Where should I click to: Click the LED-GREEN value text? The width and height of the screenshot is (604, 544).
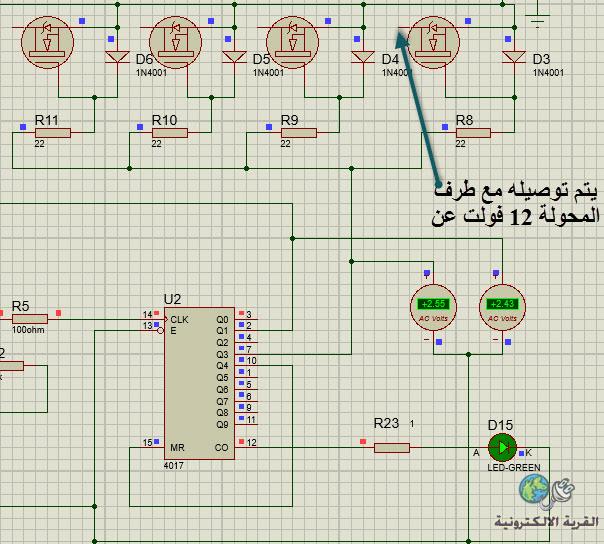point(514,468)
